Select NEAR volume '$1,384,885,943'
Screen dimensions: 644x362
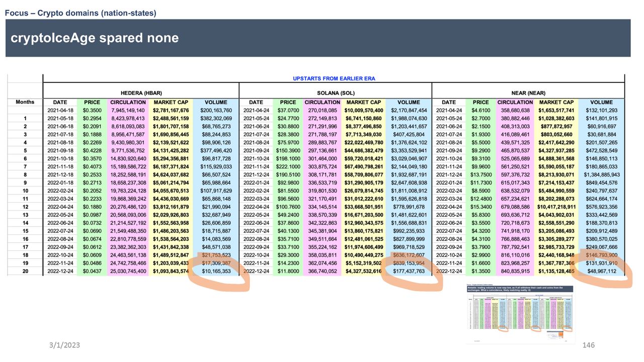pos(602,174)
